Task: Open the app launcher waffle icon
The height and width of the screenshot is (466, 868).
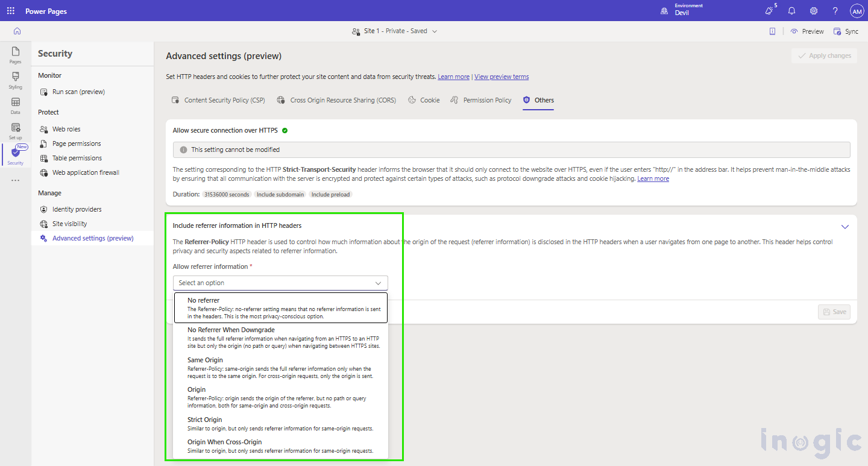Action: click(x=11, y=11)
